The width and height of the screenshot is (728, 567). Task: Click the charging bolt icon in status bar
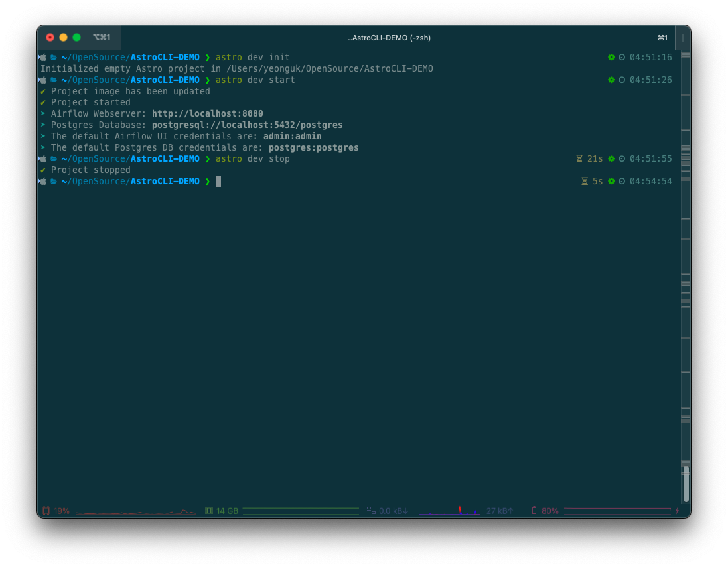pos(677,511)
